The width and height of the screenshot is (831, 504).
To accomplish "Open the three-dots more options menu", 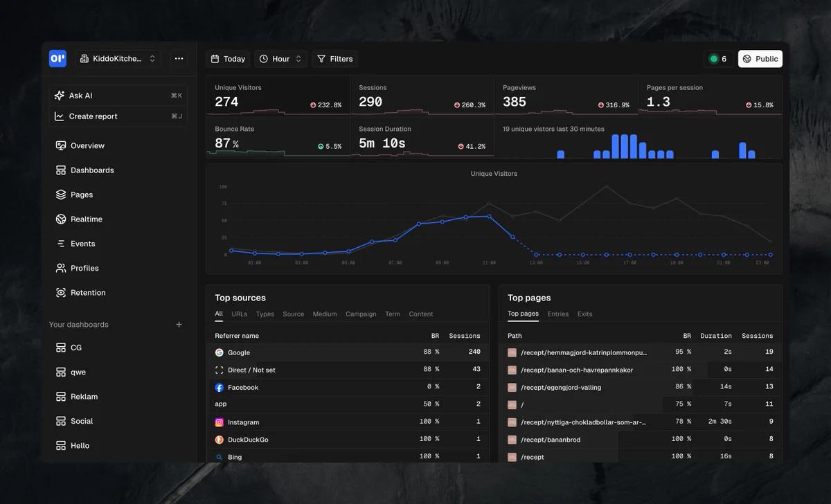I will pyautogui.click(x=179, y=59).
